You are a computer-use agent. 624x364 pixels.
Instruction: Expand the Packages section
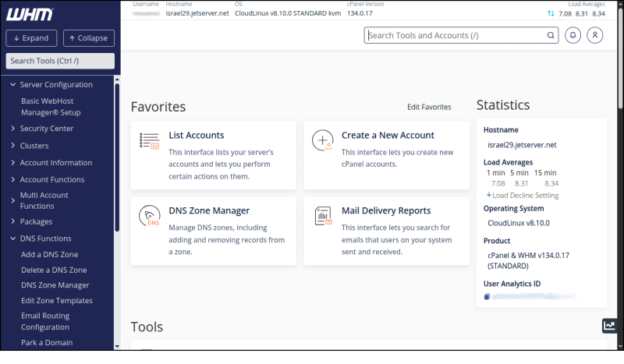click(12, 221)
